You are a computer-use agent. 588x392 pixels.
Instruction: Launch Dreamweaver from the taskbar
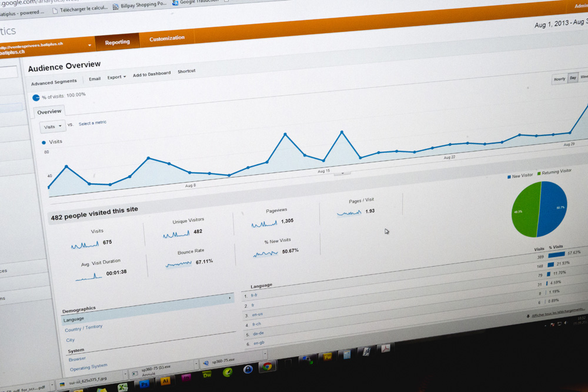point(207,375)
